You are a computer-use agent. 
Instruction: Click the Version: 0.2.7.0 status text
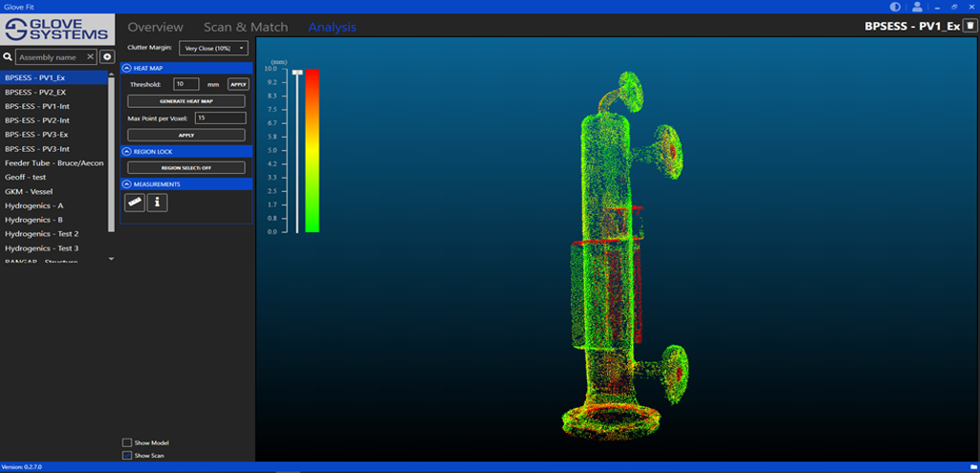[21, 467]
